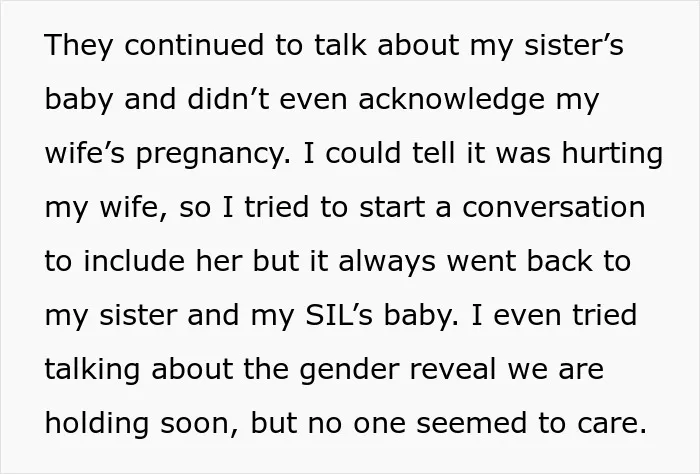The height and width of the screenshot is (474, 700).
Task: Click the word "hurting"
Action: tap(612, 154)
